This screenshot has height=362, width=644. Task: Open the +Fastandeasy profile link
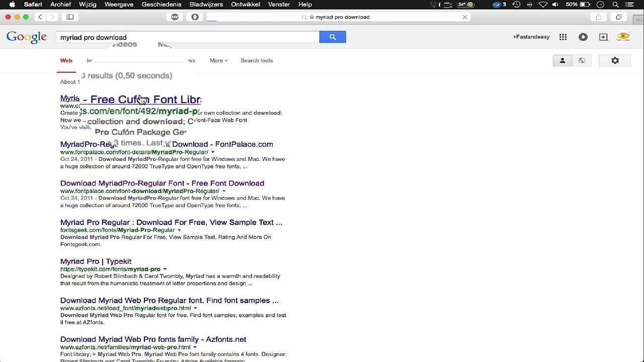[531, 37]
